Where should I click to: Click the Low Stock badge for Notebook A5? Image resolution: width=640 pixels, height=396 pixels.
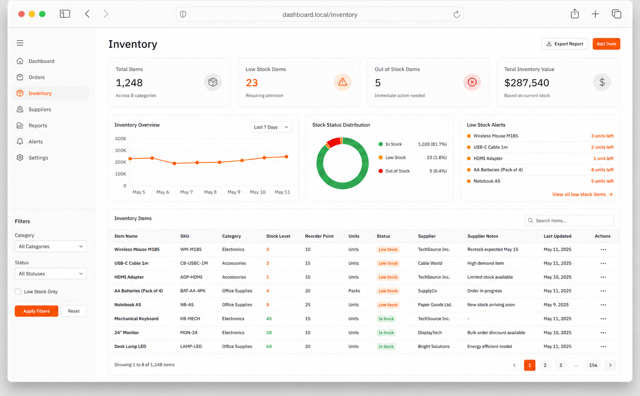(x=388, y=305)
